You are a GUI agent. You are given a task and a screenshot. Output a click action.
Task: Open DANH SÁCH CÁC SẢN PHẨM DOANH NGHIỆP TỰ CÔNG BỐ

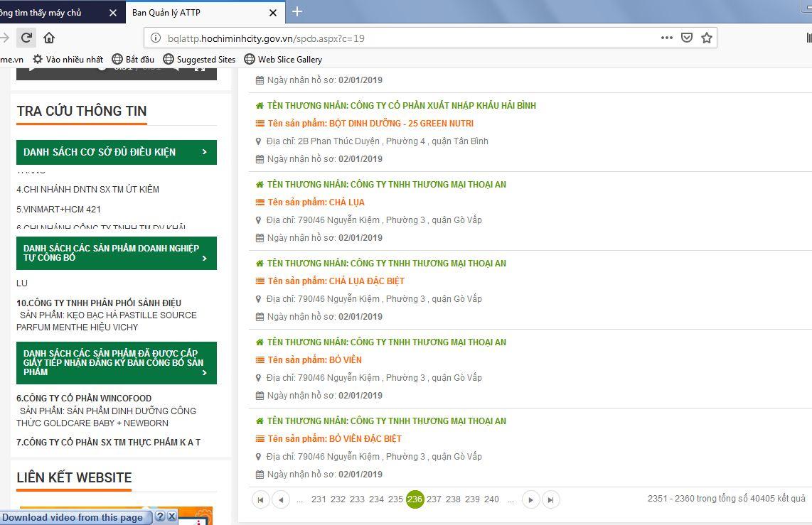coord(117,253)
